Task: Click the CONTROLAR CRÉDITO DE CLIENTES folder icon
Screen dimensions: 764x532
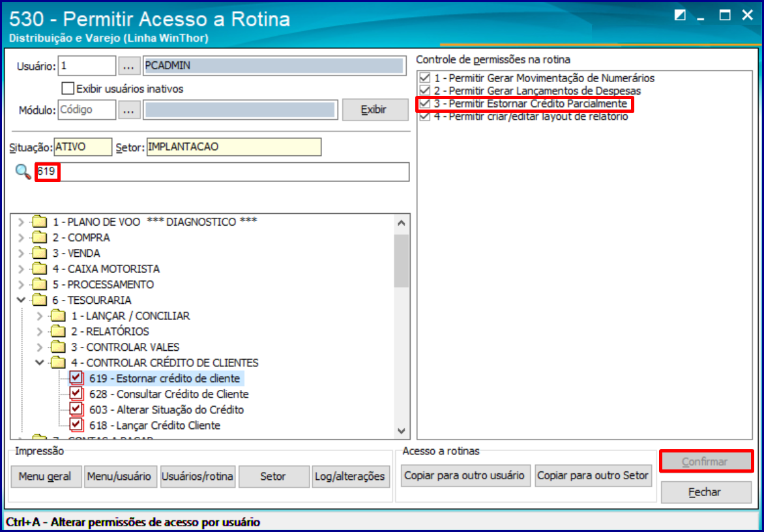Action: [59, 363]
